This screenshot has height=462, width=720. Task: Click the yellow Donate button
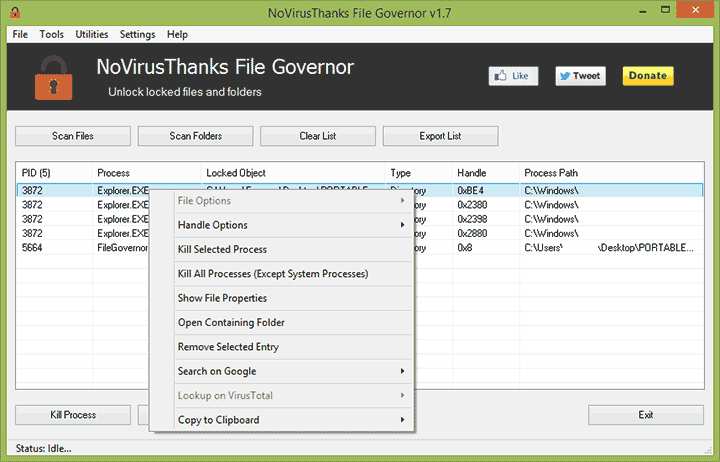click(x=648, y=76)
